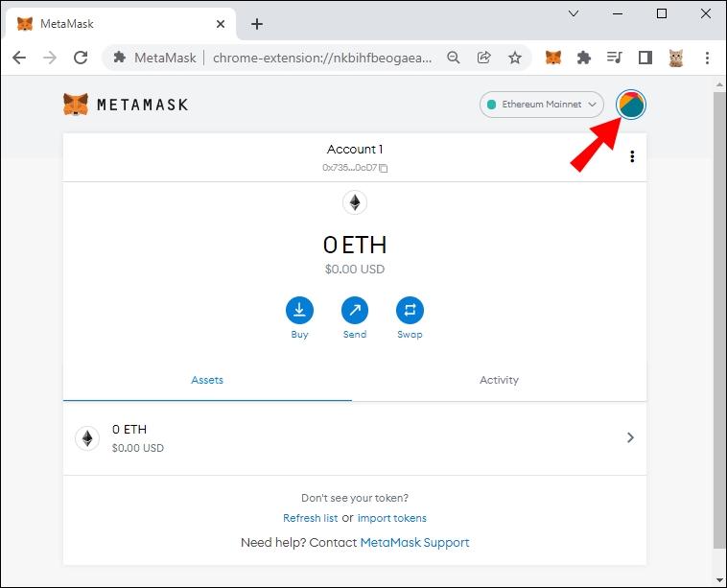Bookmark this tab with the star icon
The height and width of the screenshot is (588, 727).
pyautogui.click(x=515, y=58)
